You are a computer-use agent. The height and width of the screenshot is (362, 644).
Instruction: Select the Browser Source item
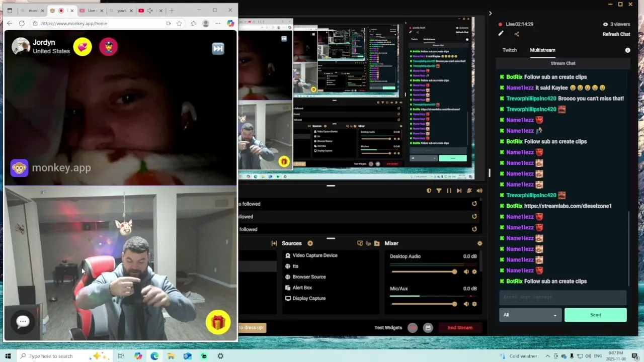pyautogui.click(x=309, y=277)
